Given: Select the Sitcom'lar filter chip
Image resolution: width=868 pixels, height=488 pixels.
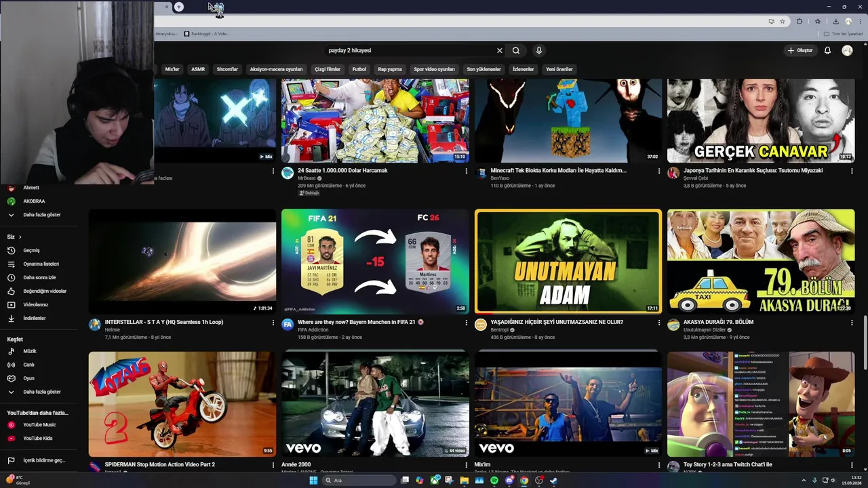Looking at the screenshot, I should pyautogui.click(x=227, y=69).
